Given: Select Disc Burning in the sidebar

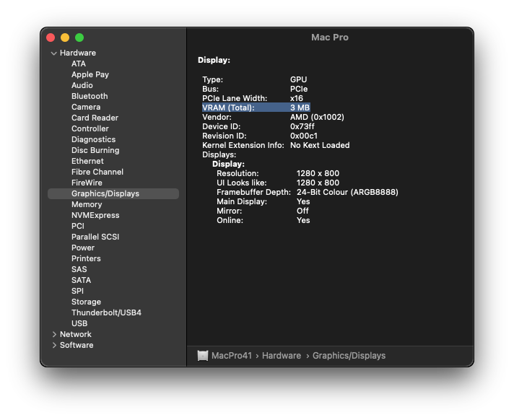Looking at the screenshot, I should 95,150.
